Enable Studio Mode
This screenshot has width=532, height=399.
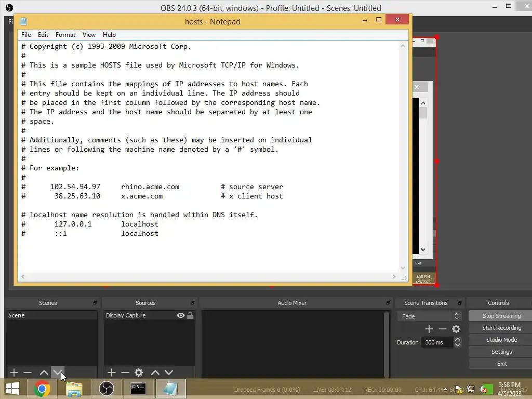(x=501, y=340)
